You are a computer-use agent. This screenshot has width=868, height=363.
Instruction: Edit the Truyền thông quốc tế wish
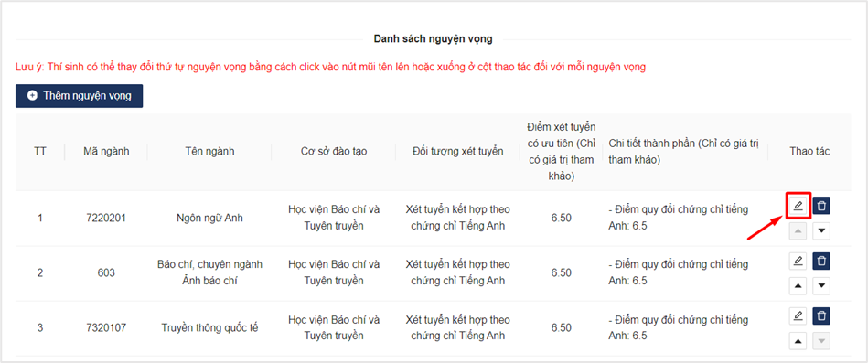(x=798, y=316)
